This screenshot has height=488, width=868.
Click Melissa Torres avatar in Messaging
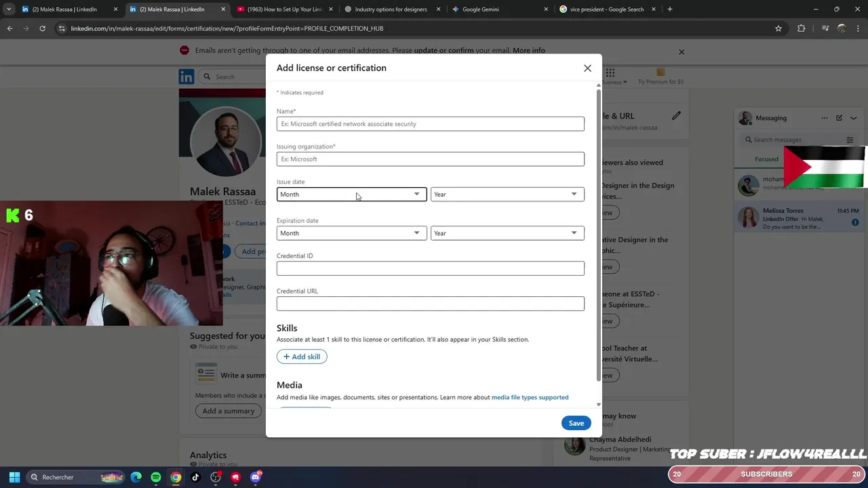coord(748,218)
